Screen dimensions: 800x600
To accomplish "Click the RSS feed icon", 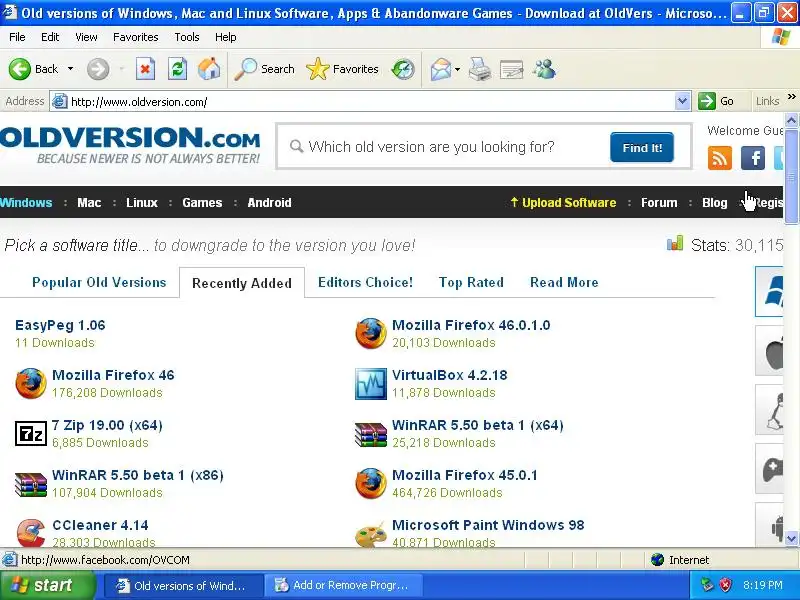I will pos(720,158).
